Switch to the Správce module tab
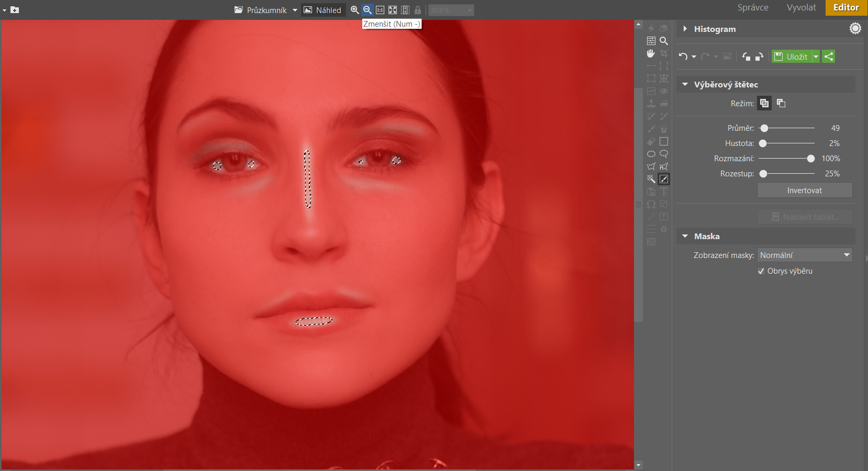Screen dimensions: 868x471 click(753, 7)
